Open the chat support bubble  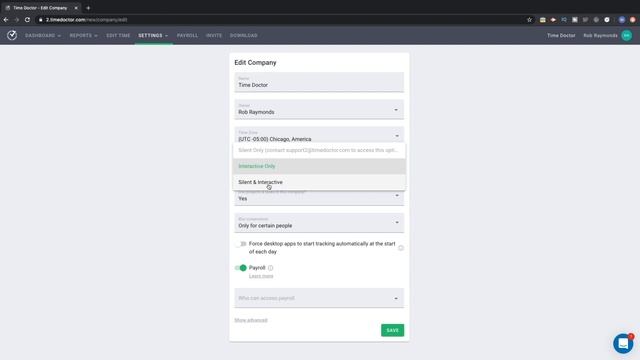(x=623, y=344)
